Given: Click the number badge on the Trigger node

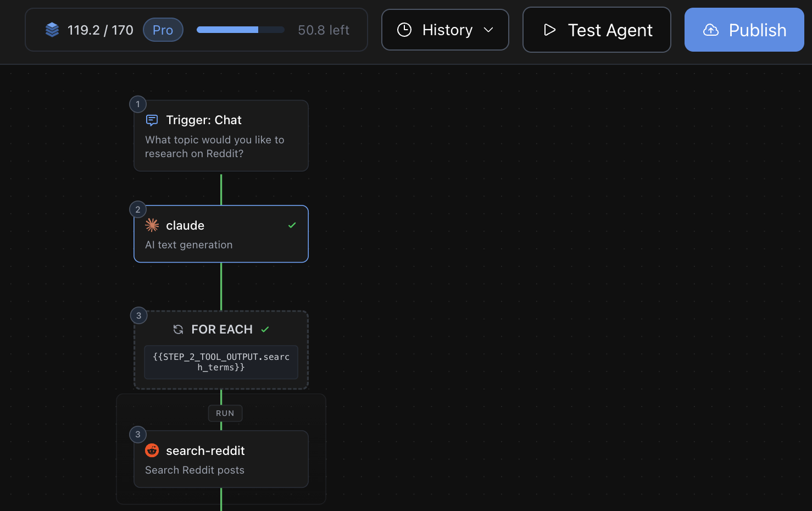Looking at the screenshot, I should pyautogui.click(x=137, y=104).
